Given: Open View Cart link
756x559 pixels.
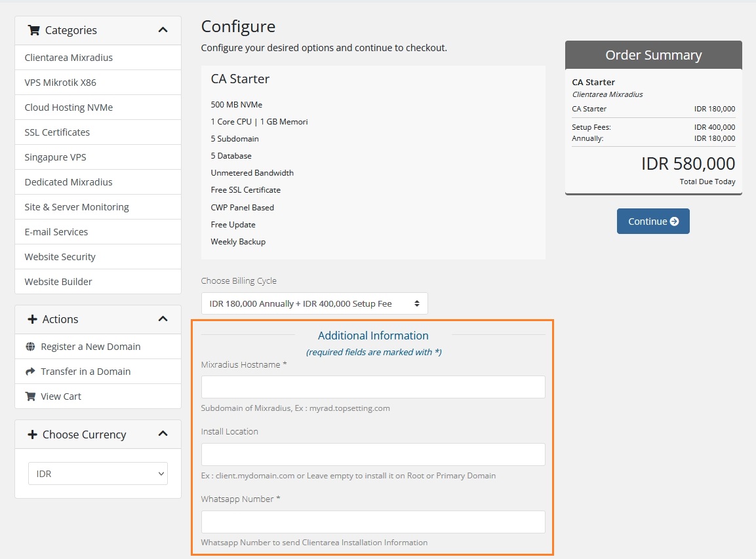Looking at the screenshot, I should [98, 396].
